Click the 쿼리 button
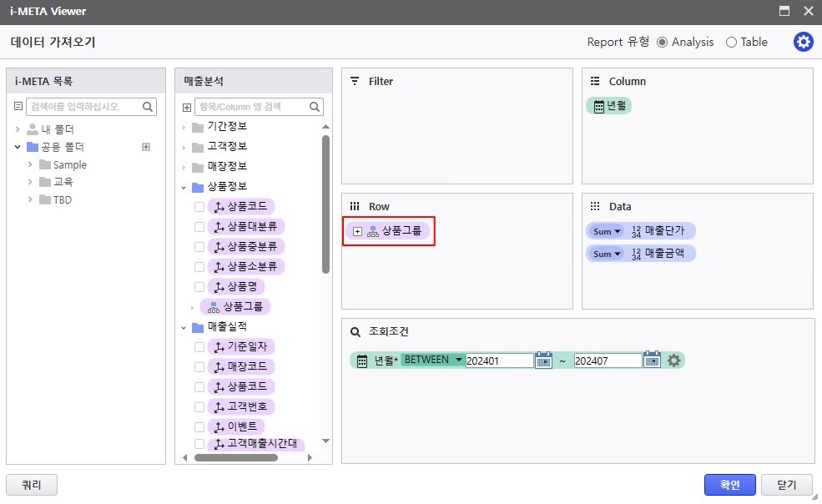This screenshot has width=822, height=504. click(x=32, y=485)
